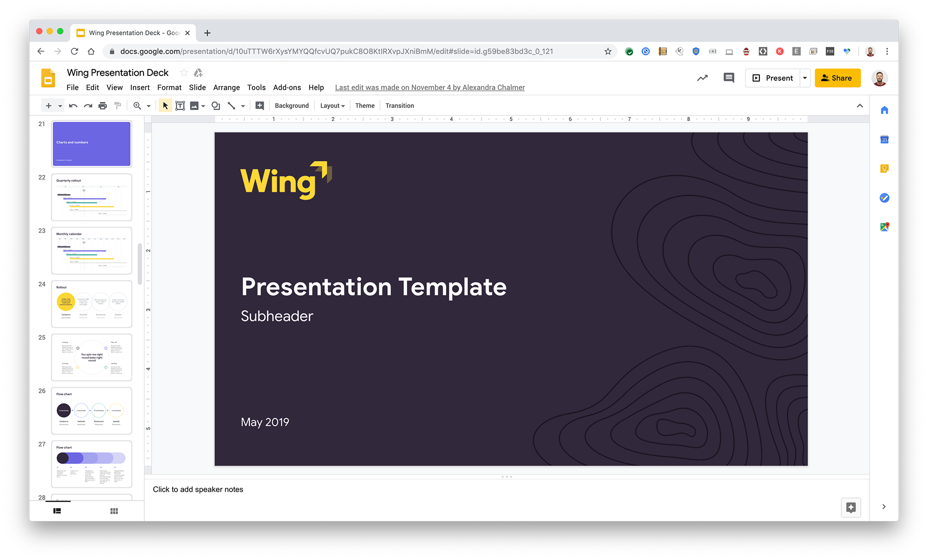
Task: Click the yellow Share button
Action: click(x=837, y=78)
